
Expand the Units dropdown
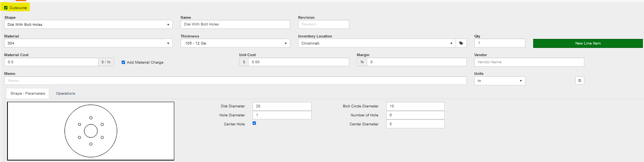pyautogui.click(x=499, y=81)
